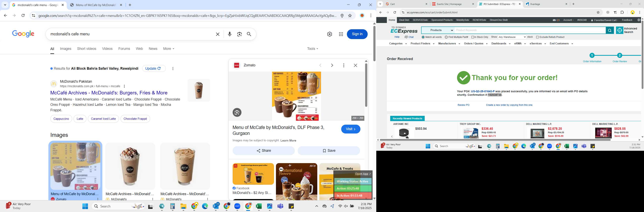Open Chat in ECExpress
The height and width of the screenshot is (212, 644).
tap(409, 37)
